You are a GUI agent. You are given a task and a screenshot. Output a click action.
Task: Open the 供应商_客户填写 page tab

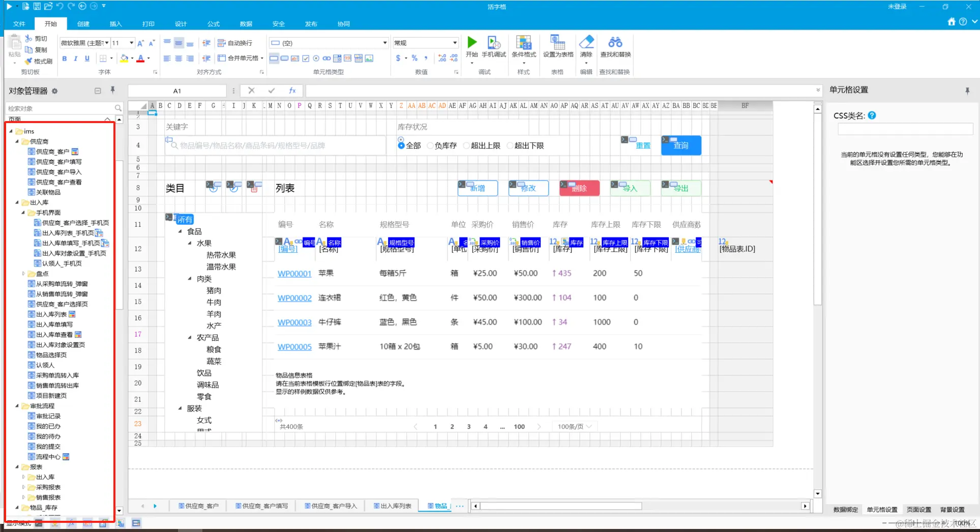tap(261, 506)
